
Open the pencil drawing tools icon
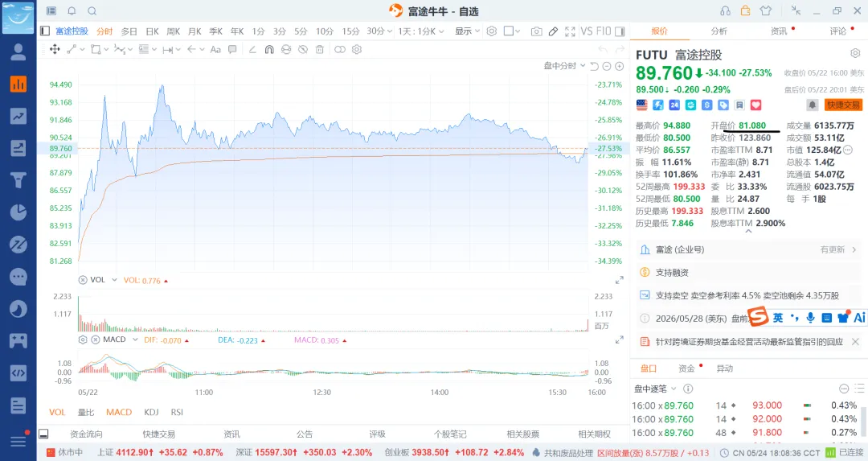point(553,31)
